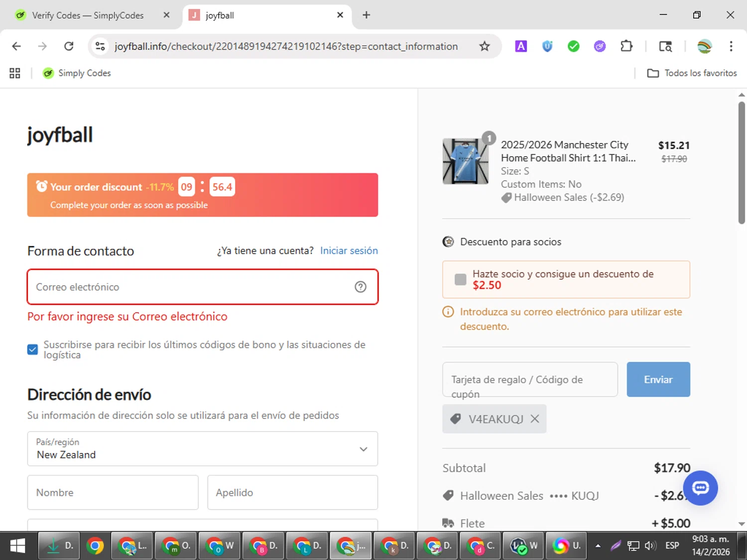Switch to the Chrome taskbar window 'C.'
The height and width of the screenshot is (560, 747).
pyautogui.click(x=480, y=546)
